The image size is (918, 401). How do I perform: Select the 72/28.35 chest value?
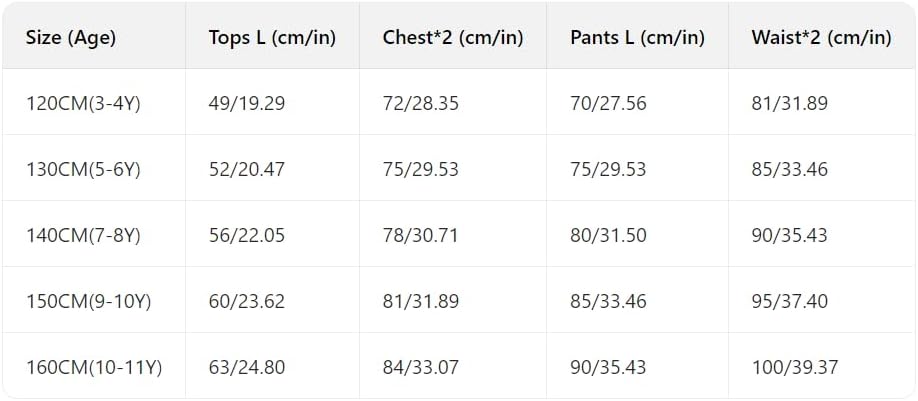[421, 102]
